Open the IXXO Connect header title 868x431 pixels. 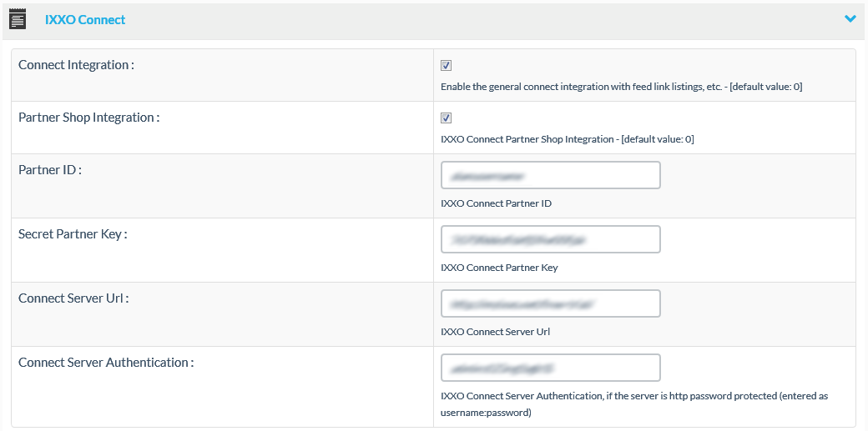click(x=85, y=19)
